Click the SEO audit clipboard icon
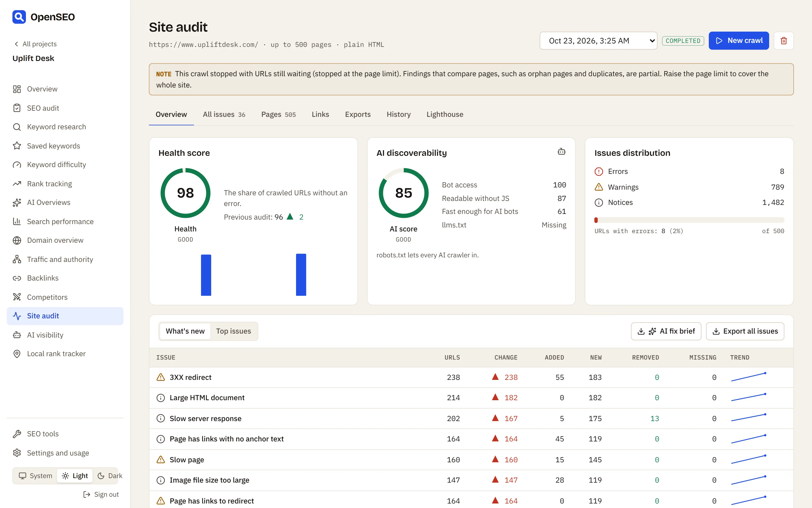 [17, 108]
